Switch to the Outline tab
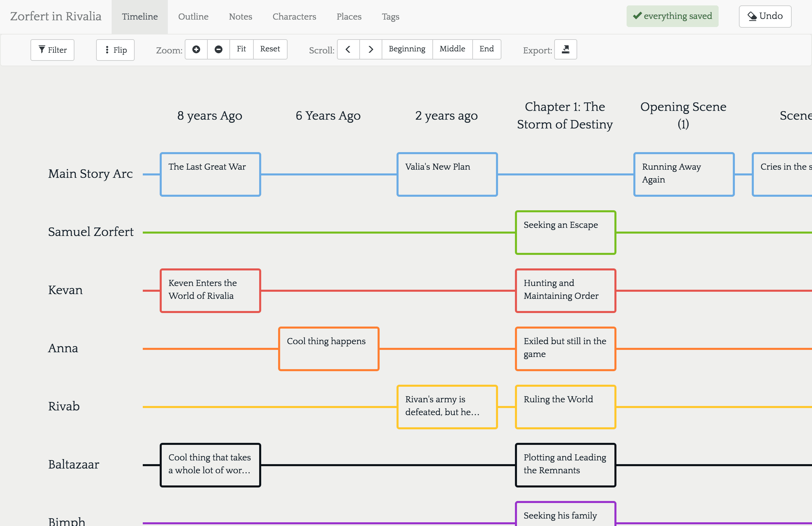The width and height of the screenshot is (812, 526). coord(193,17)
